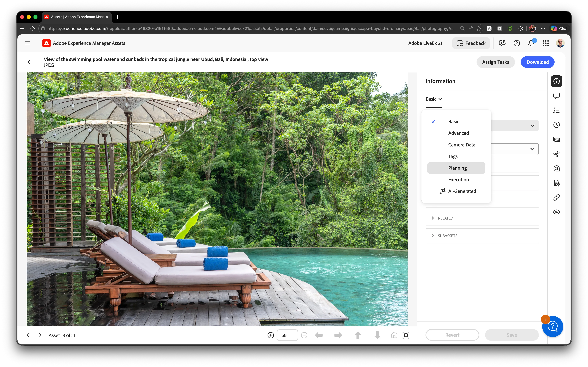
Task: Open the document lightning icon in the right sidebar
Action: (x=556, y=183)
